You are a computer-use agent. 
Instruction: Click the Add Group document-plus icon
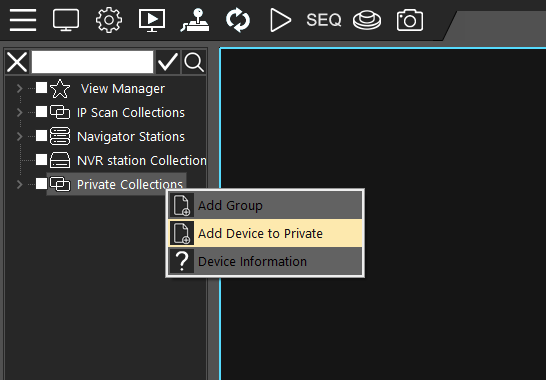(182, 205)
